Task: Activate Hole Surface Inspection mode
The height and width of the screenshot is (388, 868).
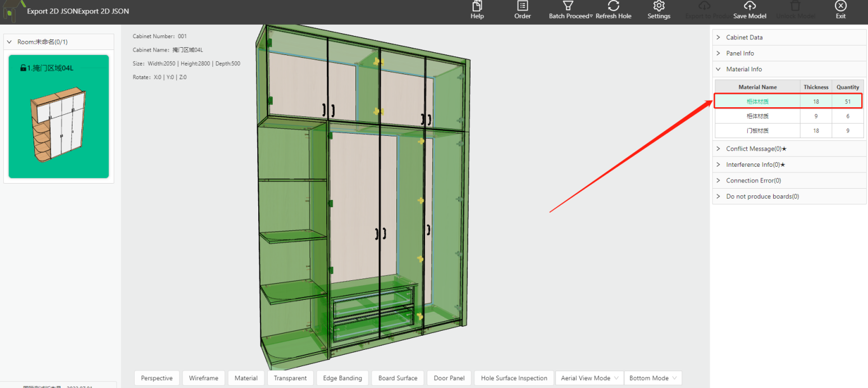Action: coord(514,378)
